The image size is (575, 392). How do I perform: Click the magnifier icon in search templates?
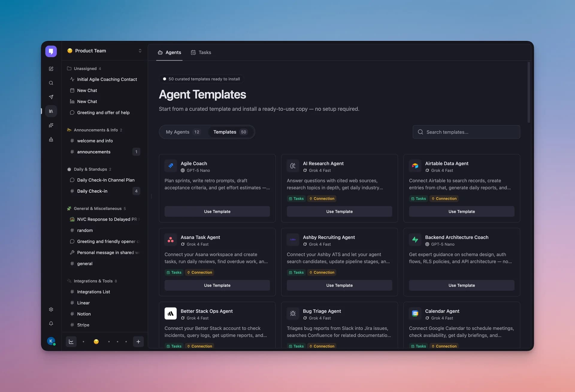tap(420, 132)
